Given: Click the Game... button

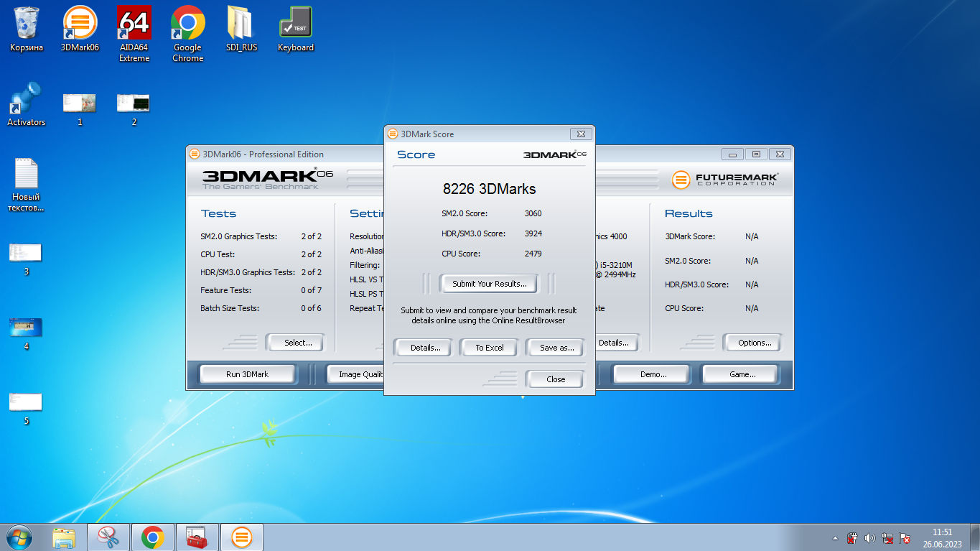Looking at the screenshot, I should click(x=742, y=374).
